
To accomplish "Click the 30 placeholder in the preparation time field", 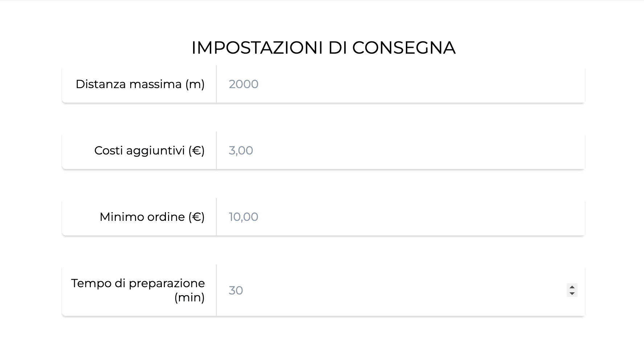I will 236,290.
